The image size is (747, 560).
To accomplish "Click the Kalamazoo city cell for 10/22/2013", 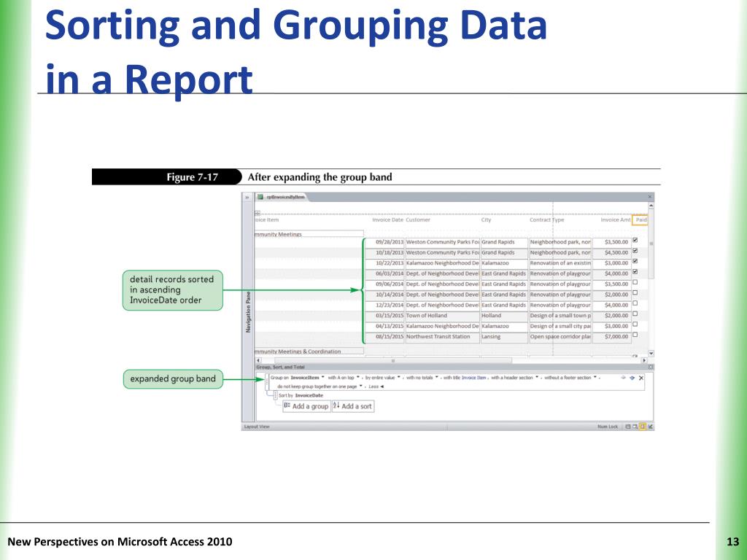I will point(504,263).
